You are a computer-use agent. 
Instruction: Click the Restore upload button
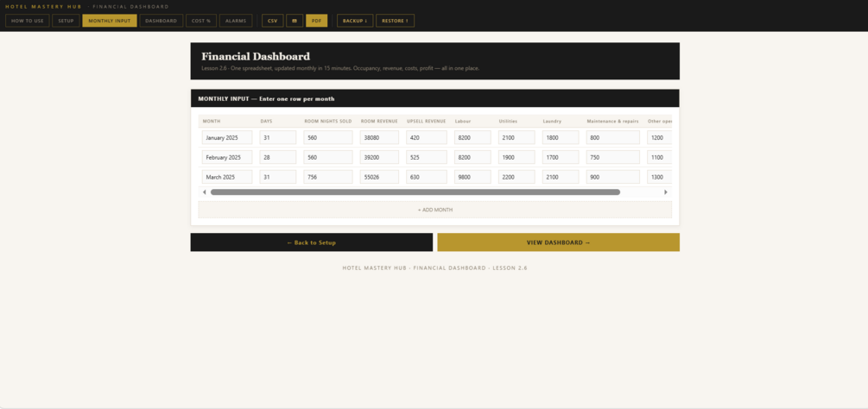(395, 21)
